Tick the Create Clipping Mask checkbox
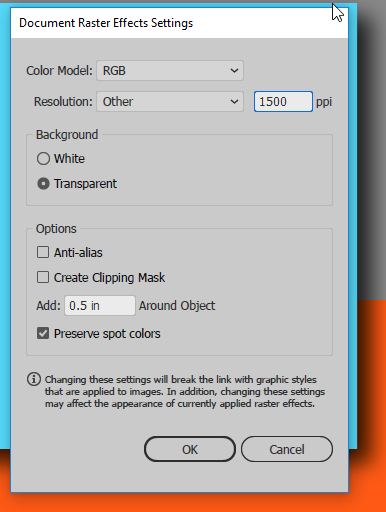The image size is (386, 512). point(43,277)
